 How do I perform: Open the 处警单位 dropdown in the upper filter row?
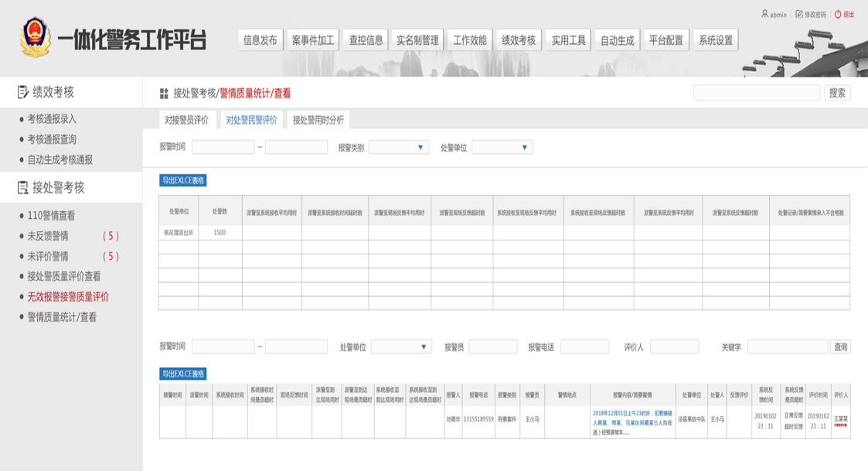point(502,148)
